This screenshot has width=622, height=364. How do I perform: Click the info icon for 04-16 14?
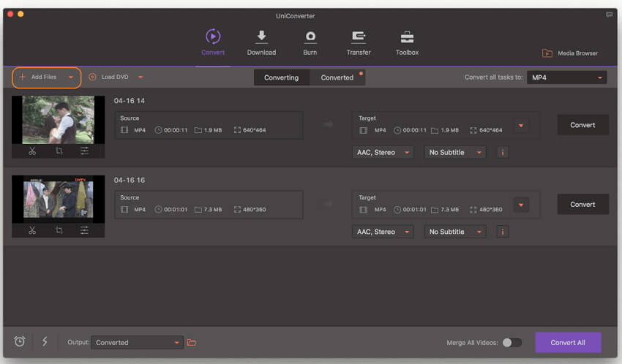coord(503,152)
